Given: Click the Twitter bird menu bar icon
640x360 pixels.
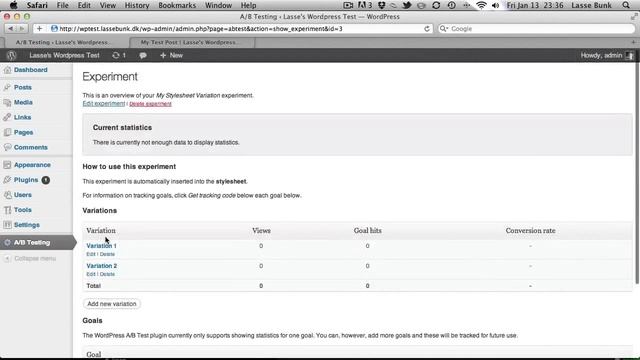Looking at the screenshot, I should [407, 5].
